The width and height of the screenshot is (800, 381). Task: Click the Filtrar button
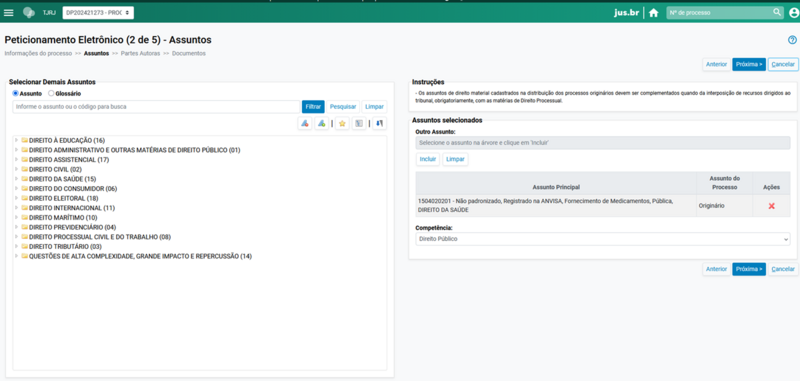tap(313, 107)
